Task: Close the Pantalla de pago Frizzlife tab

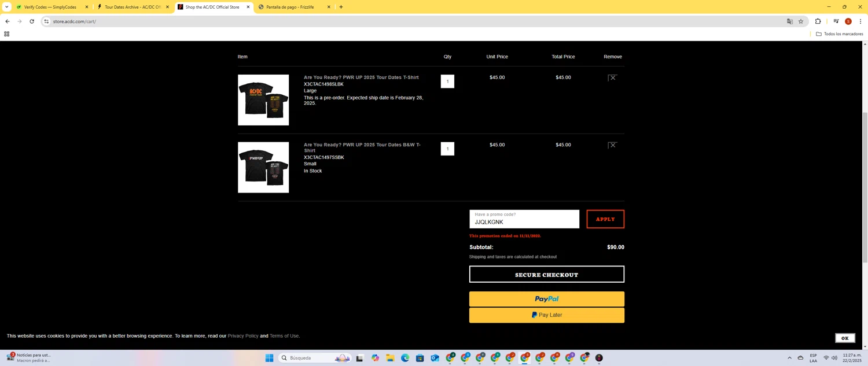Action: pos(329,7)
